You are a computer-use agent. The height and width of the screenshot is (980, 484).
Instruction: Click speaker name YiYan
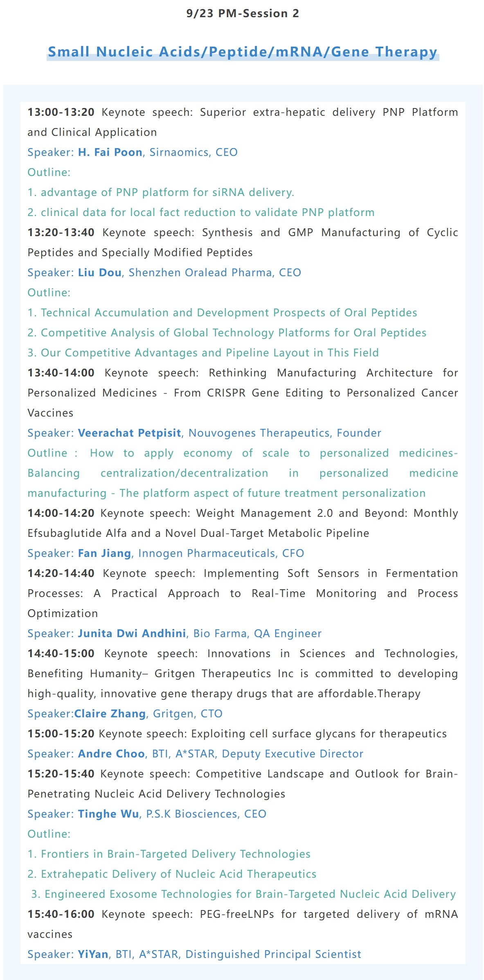click(93, 954)
